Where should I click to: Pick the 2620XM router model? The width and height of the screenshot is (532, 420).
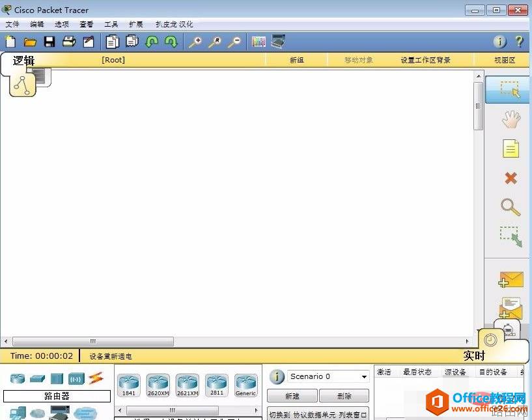click(158, 385)
